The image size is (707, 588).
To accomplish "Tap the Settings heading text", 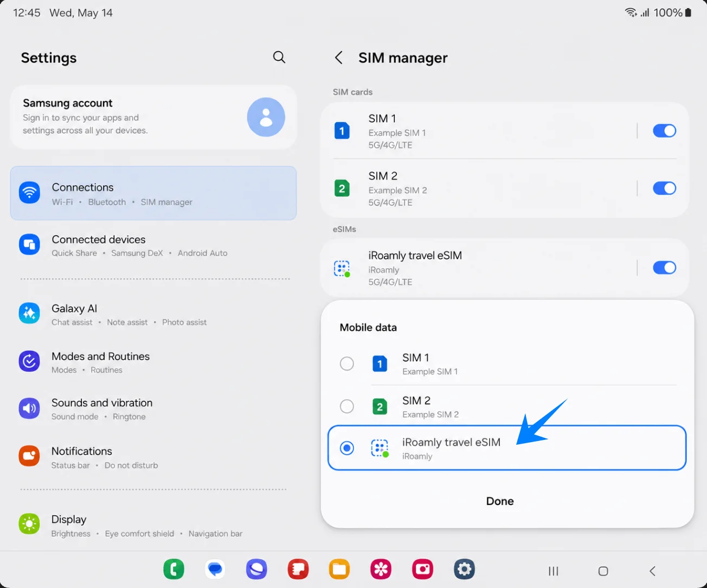I will point(49,58).
